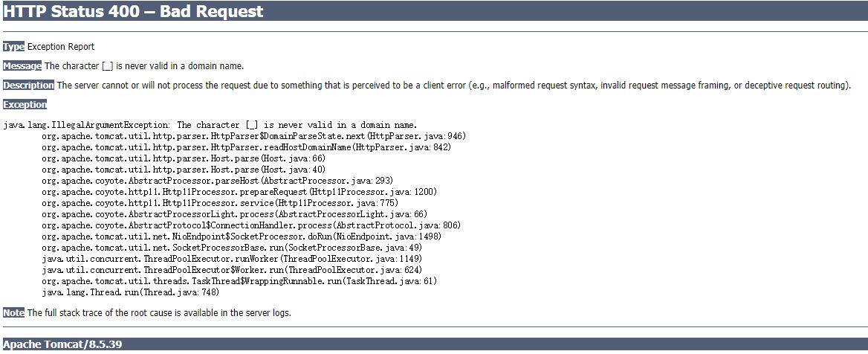868x354 pixels.
Task: Click the Host.parse(Host.java:66) stack line
Action: 184,158
